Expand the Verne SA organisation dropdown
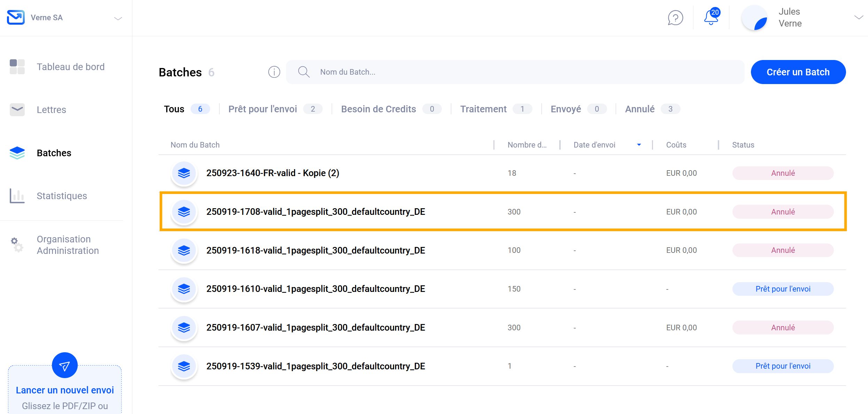Screen dimensions: 868x414 coord(118,18)
